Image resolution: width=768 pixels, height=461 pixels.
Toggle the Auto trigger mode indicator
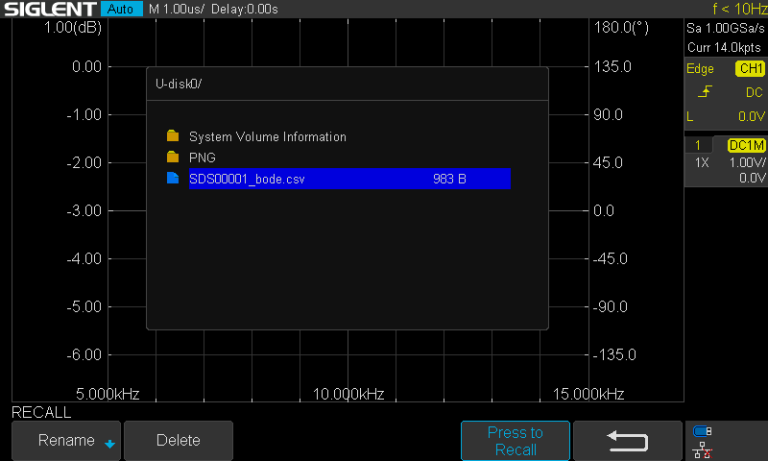122,9
